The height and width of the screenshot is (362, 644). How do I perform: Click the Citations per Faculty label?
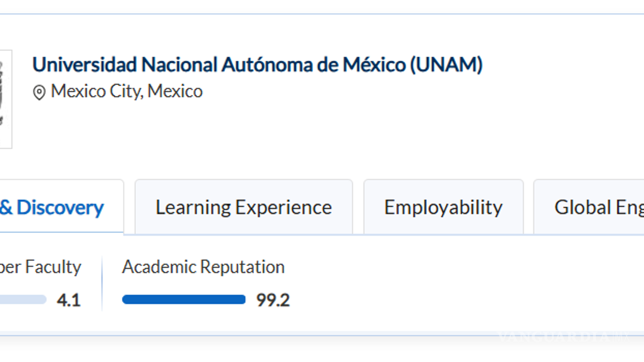[x=40, y=267]
